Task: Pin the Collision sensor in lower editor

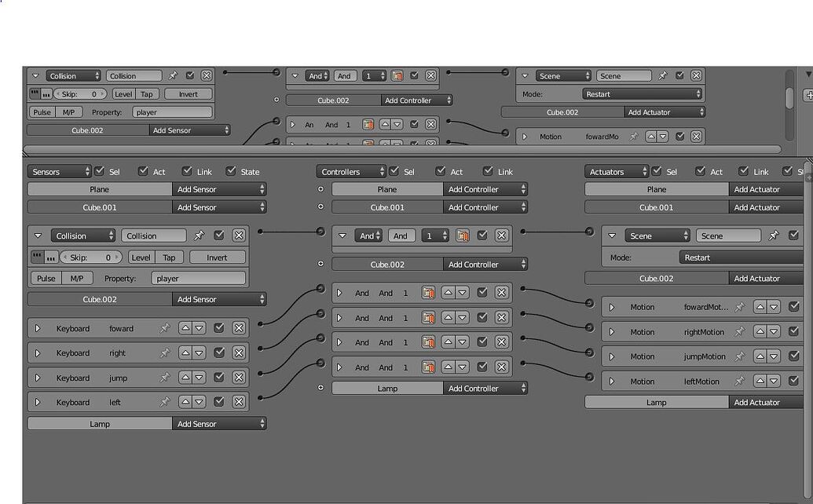Action: coord(199,236)
